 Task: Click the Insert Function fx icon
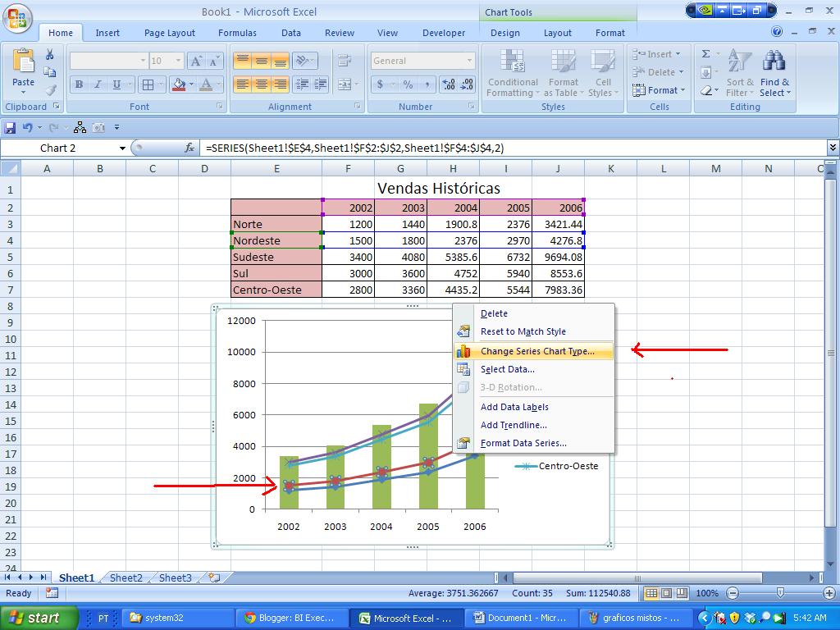pyautogui.click(x=189, y=148)
